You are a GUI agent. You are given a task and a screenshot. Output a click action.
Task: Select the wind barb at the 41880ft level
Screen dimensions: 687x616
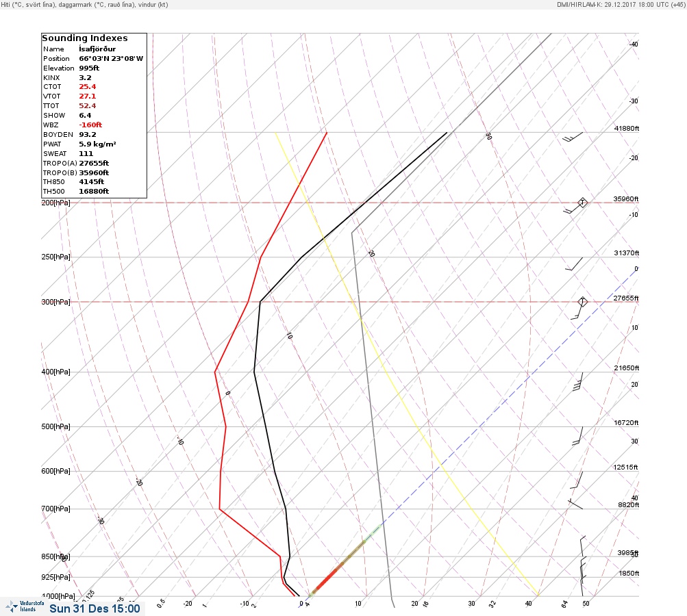coord(573,137)
